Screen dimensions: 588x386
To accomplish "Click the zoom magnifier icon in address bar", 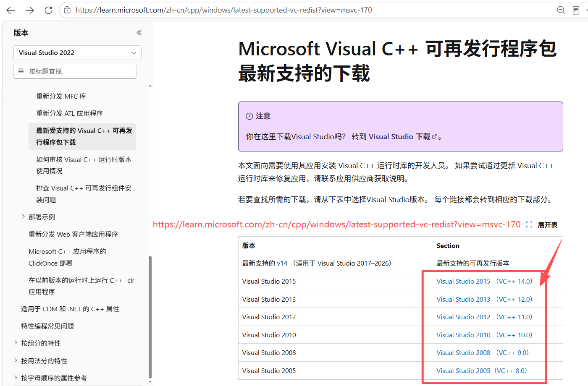I will [x=561, y=10].
